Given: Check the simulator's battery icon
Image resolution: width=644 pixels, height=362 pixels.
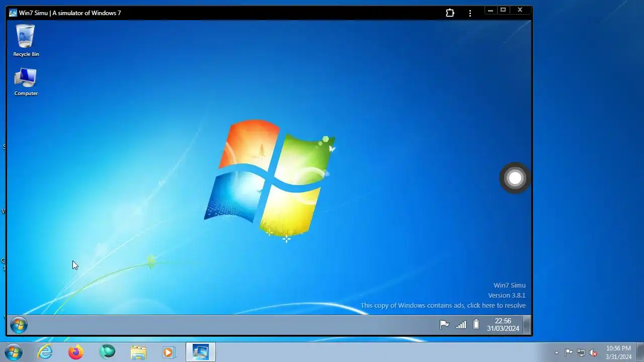Looking at the screenshot, I should (476, 325).
